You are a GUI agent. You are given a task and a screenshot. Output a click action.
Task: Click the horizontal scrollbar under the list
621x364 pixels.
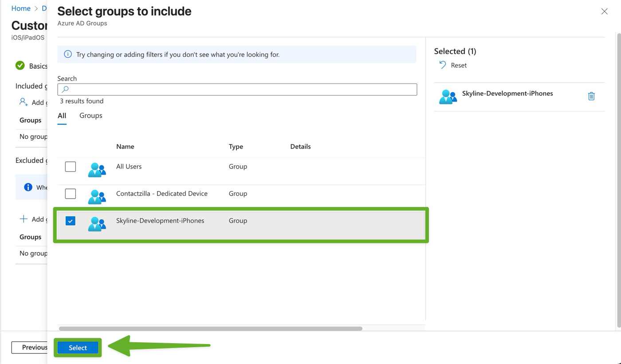click(x=211, y=329)
